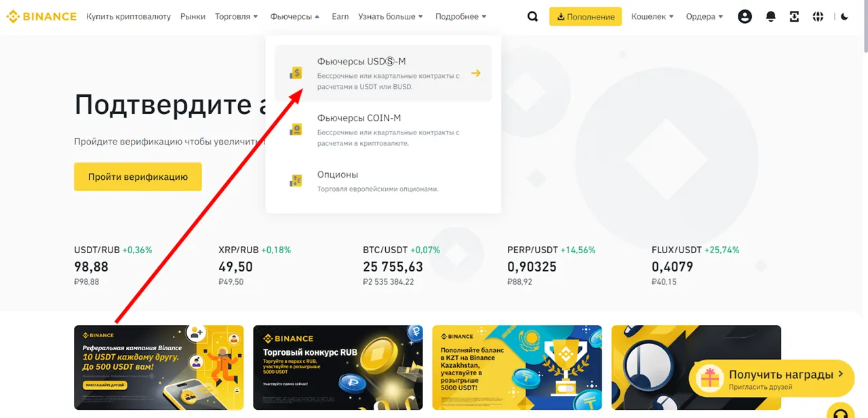Screen dimensions: 868x418
Task: Click the Binance logo
Action: (x=41, y=16)
